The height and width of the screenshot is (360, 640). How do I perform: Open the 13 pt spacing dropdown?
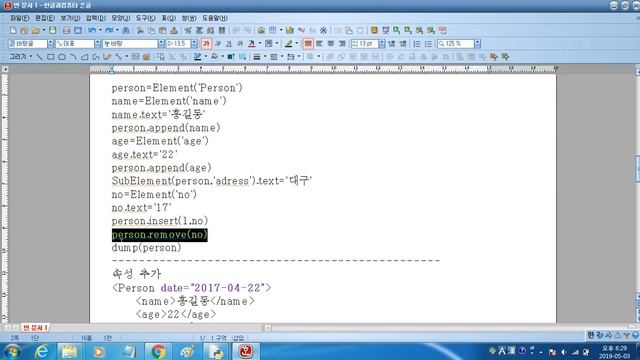point(382,44)
